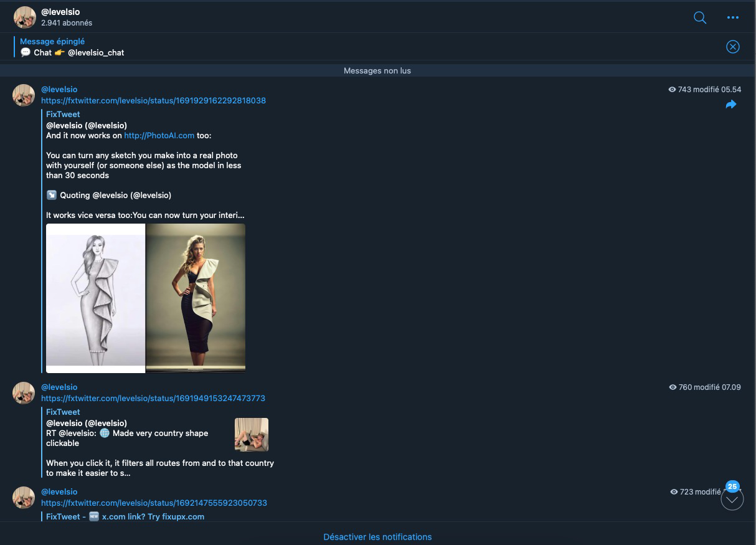Click FixTweet - x.com link? Try fixupx.com title
Screen dimensions: 756x545
125,516
